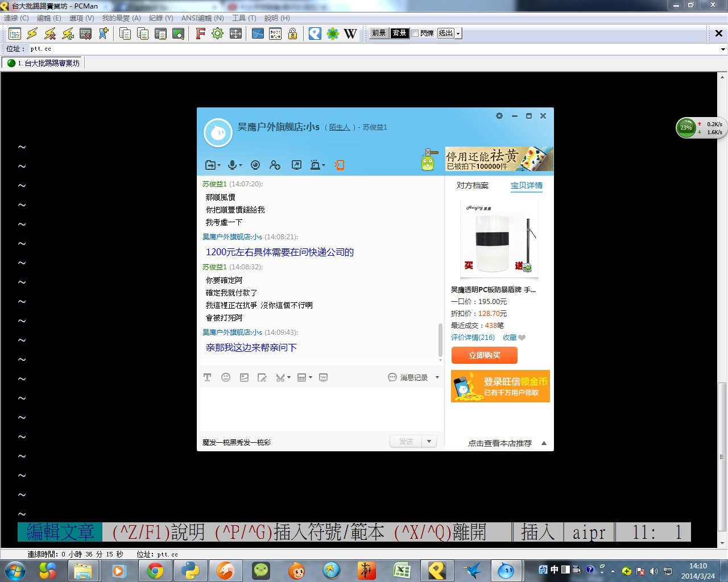Select the 背景 background color swatch

click(399, 34)
